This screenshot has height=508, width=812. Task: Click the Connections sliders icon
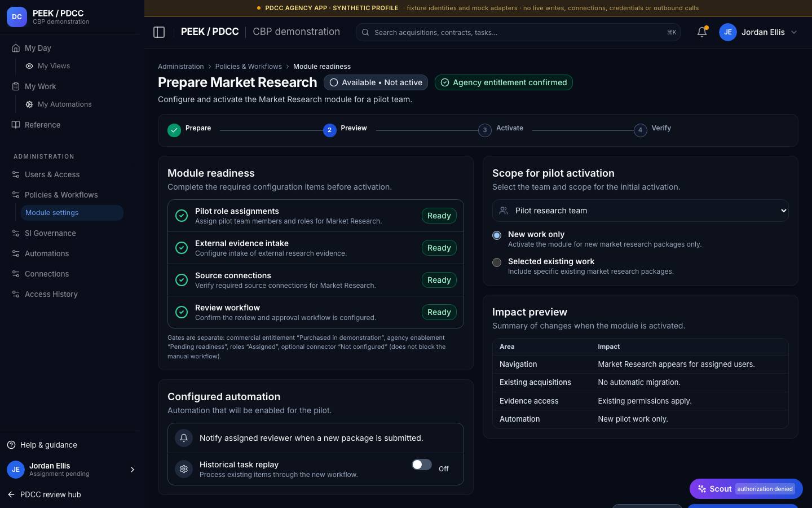(x=16, y=274)
